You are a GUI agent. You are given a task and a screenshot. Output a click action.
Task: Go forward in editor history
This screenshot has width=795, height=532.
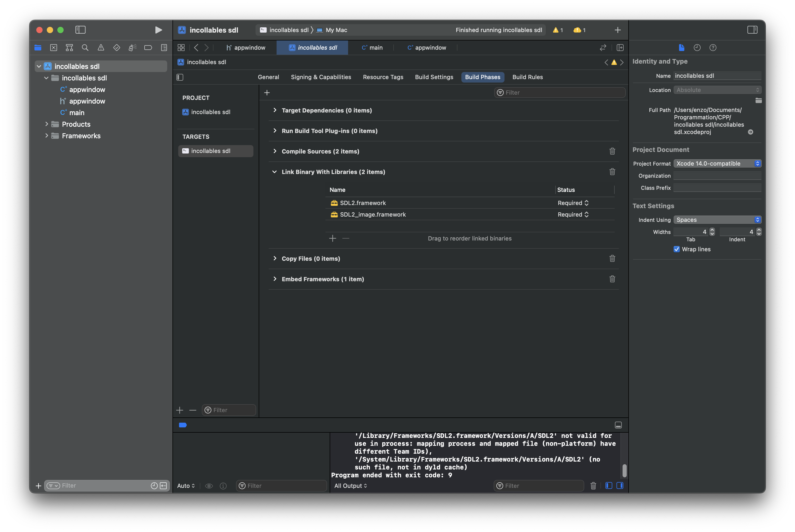[x=206, y=48]
